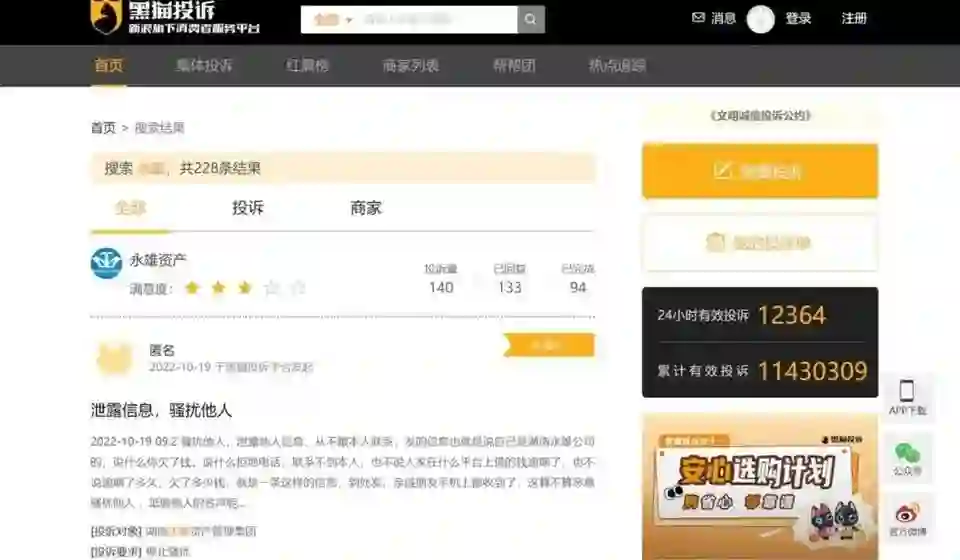Click the 2022-10-19 post date line

[231, 367]
